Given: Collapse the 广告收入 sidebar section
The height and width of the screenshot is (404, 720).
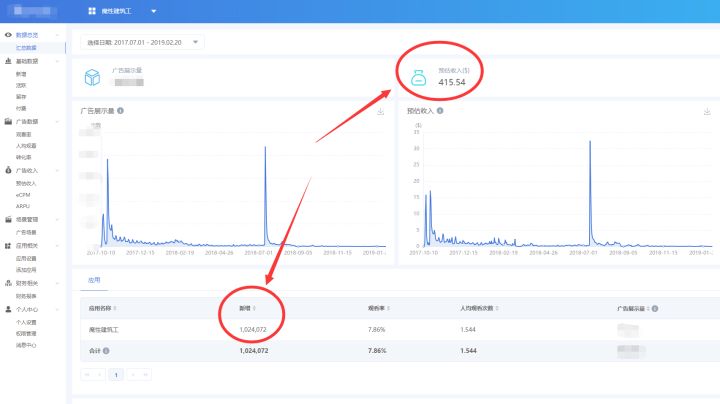Looking at the screenshot, I should click(57, 170).
